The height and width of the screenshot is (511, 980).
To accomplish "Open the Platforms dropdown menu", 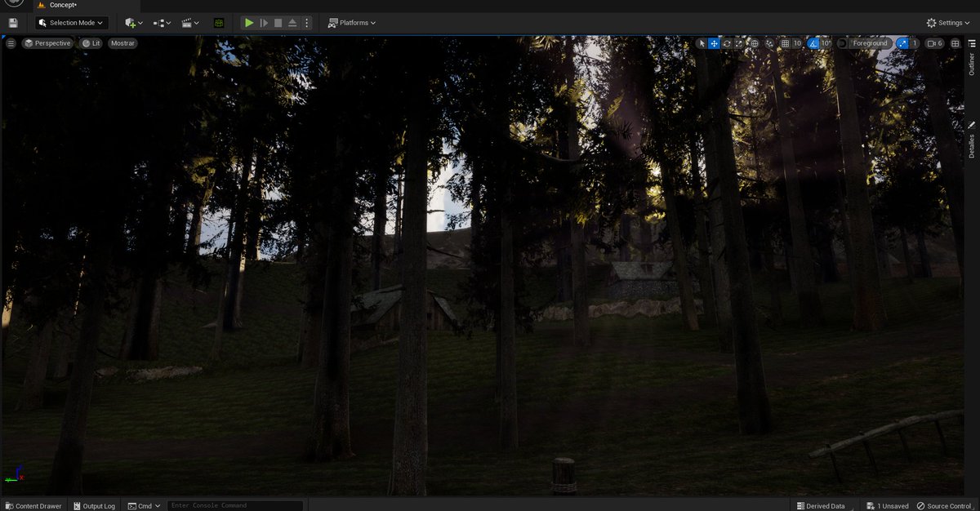I will 352,23.
